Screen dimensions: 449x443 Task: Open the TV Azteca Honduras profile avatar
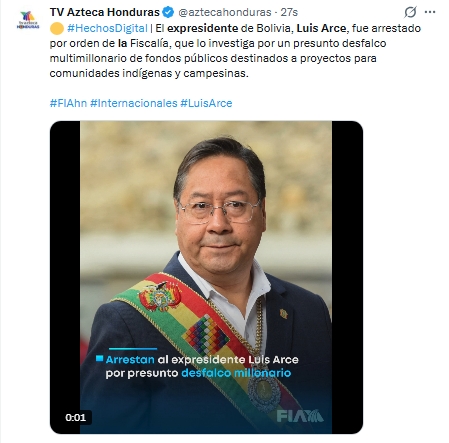(28, 20)
